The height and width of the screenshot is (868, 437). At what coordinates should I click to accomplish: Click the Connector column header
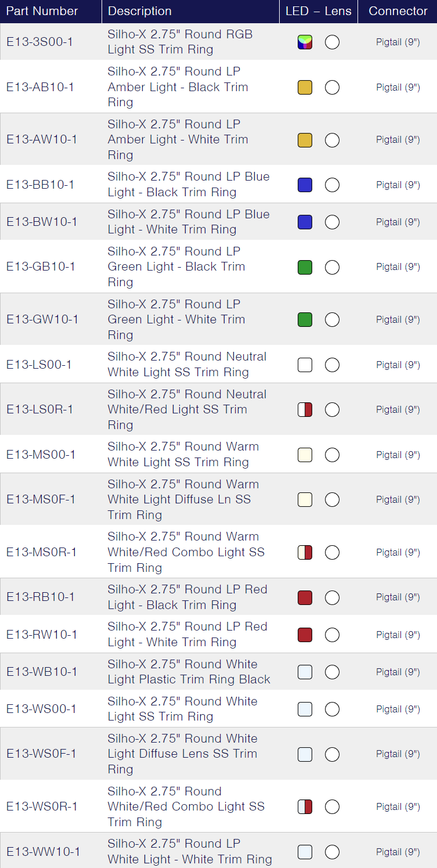(398, 11)
